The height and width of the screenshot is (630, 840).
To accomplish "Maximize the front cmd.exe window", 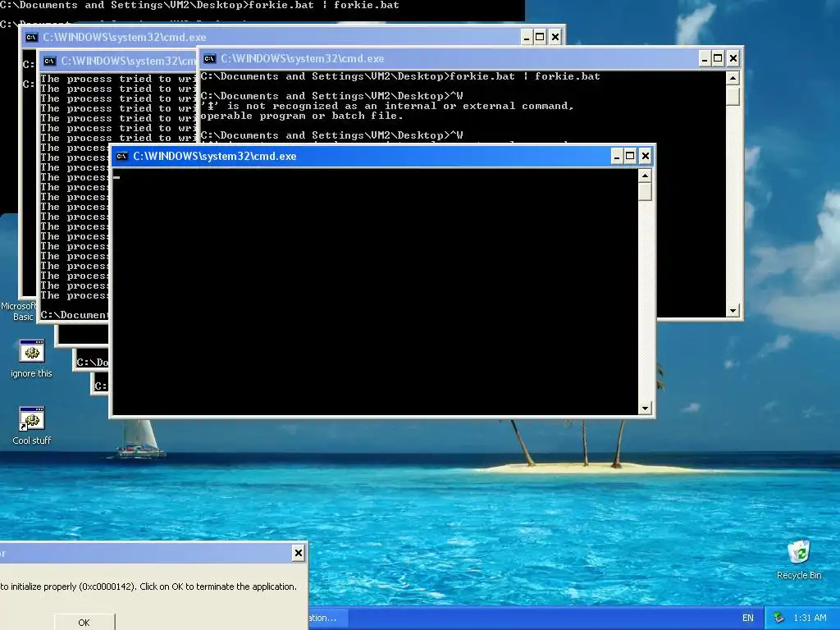I will (631, 157).
